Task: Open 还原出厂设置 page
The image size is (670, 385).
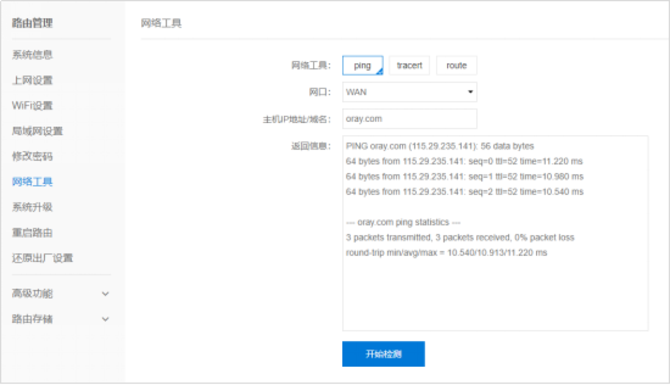Action: tap(42, 258)
